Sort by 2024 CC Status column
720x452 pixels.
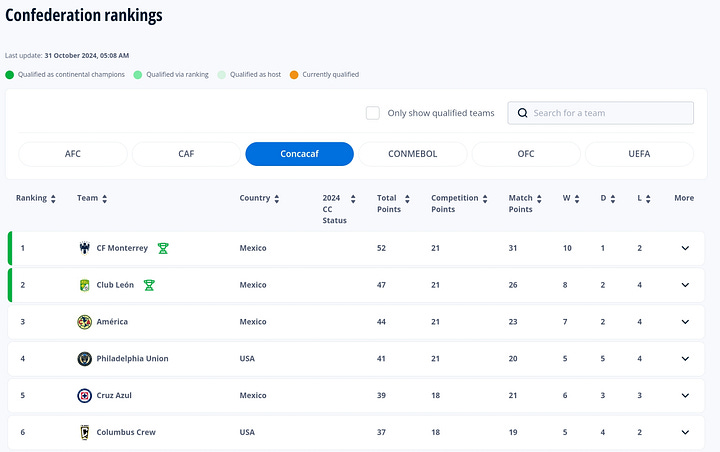point(353,198)
